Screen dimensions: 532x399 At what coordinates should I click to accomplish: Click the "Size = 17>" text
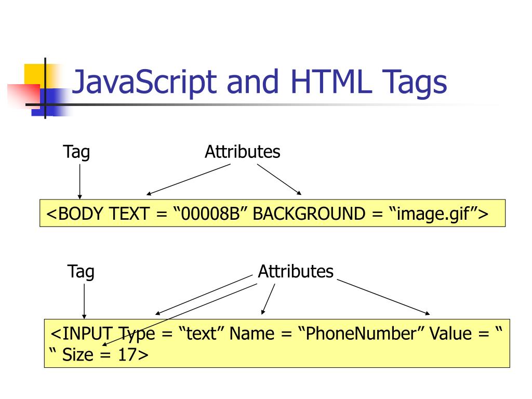pyautogui.click(x=105, y=355)
